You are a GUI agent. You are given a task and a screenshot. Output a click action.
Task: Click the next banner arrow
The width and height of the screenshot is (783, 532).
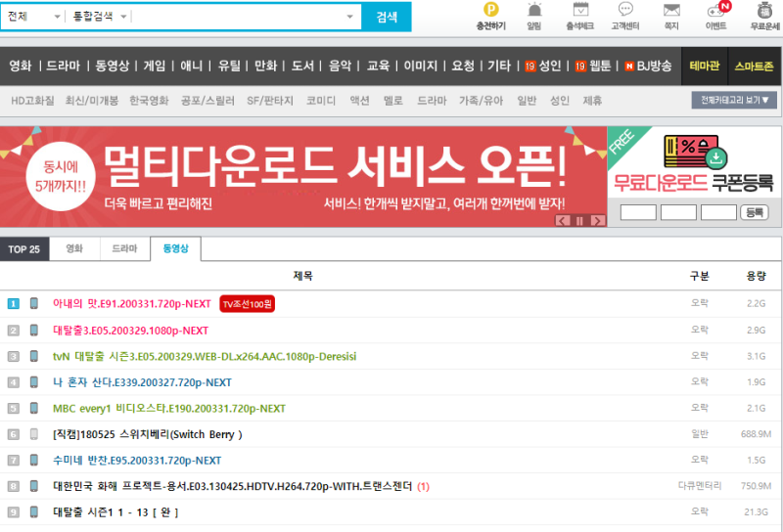[x=597, y=221]
